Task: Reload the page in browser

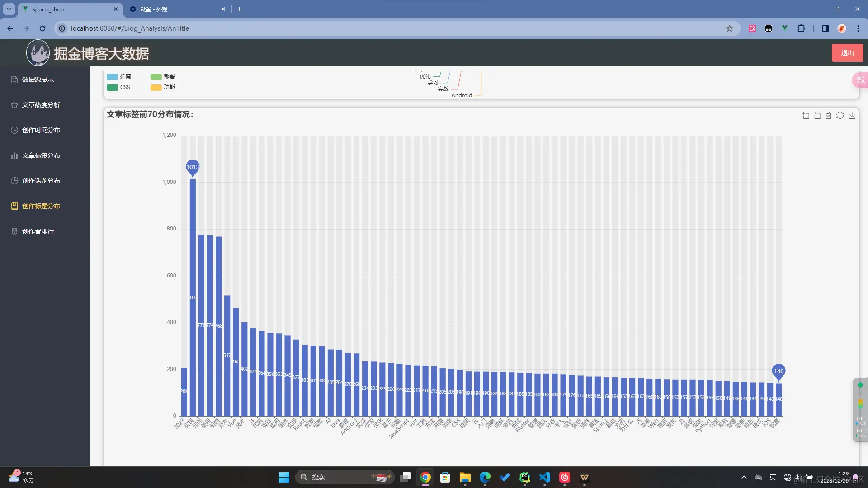Action: pos(42,28)
